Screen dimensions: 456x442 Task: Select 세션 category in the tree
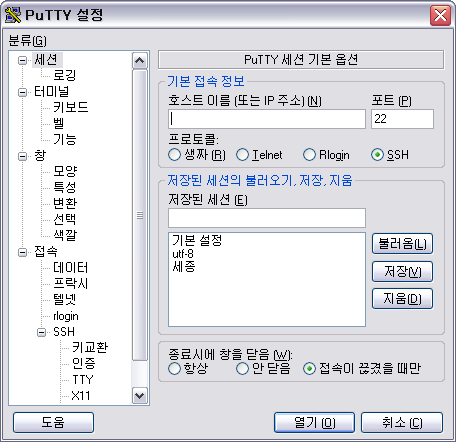[x=47, y=60]
